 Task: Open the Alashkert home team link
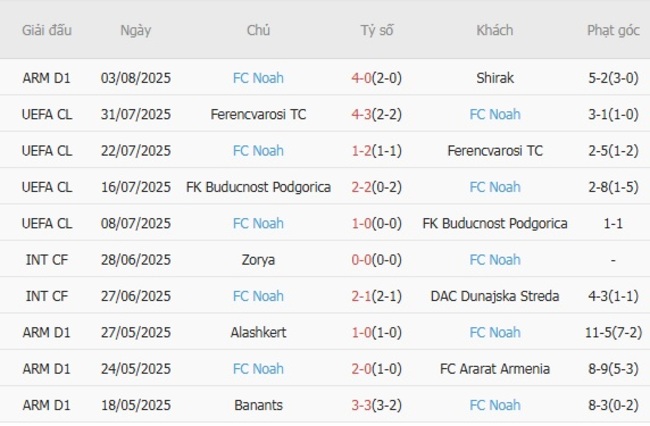[x=258, y=333]
